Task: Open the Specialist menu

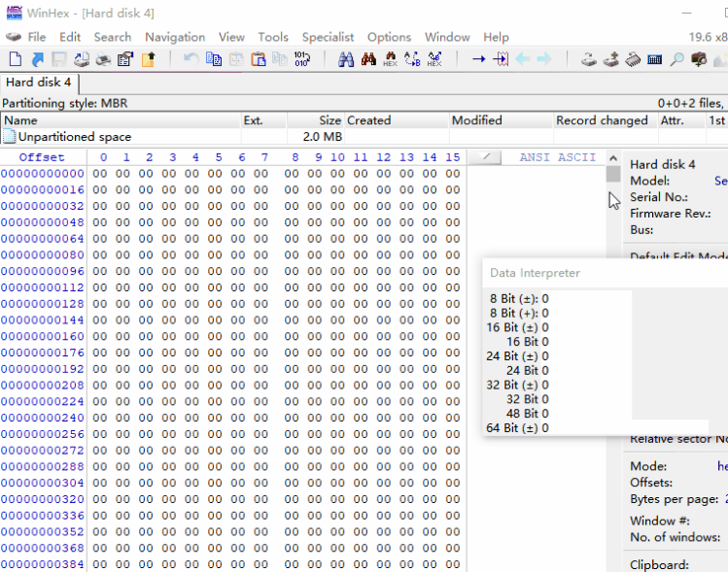Action: 328,37
